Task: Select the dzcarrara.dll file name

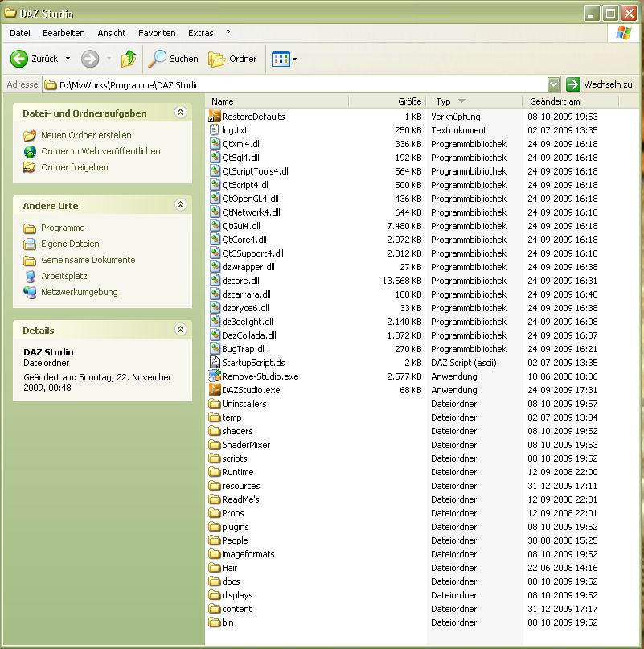Action: click(246, 294)
